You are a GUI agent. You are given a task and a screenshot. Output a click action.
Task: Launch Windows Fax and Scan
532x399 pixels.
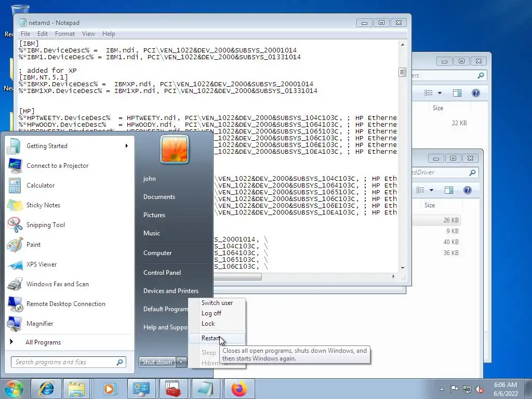(70, 284)
